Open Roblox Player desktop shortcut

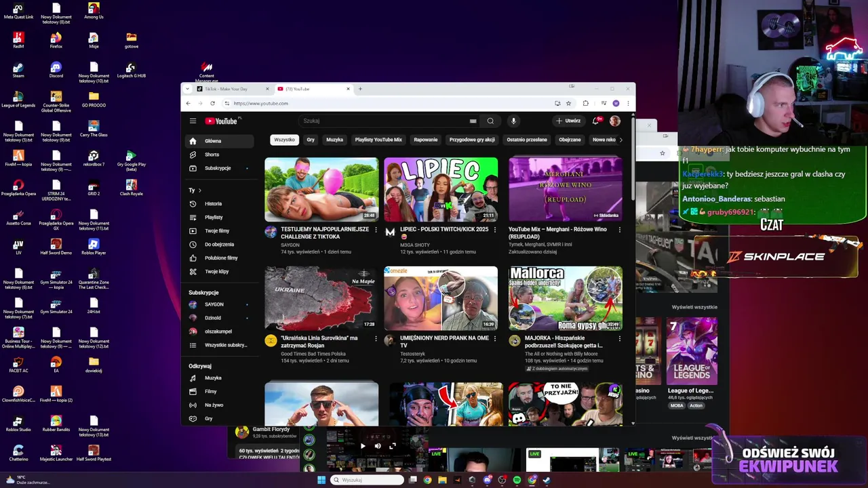tap(94, 247)
